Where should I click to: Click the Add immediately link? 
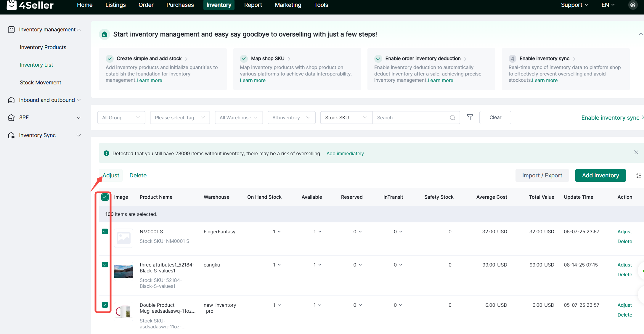pos(345,153)
